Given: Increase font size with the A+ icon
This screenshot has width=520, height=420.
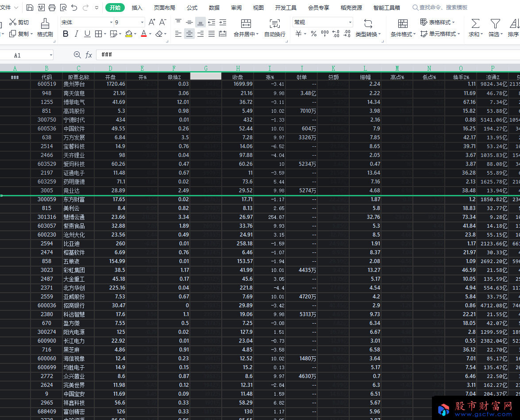Looking at the screenshot, I should pos(152,22).
